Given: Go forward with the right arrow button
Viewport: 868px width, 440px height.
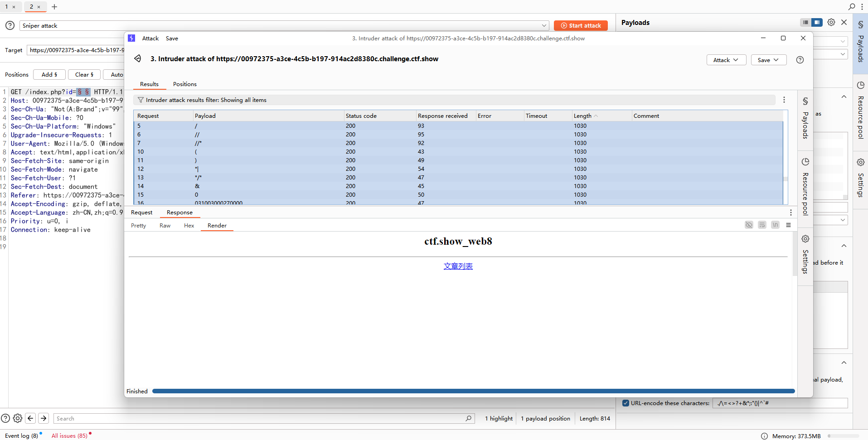Looking at the screenshot, I should pos(44,418).
